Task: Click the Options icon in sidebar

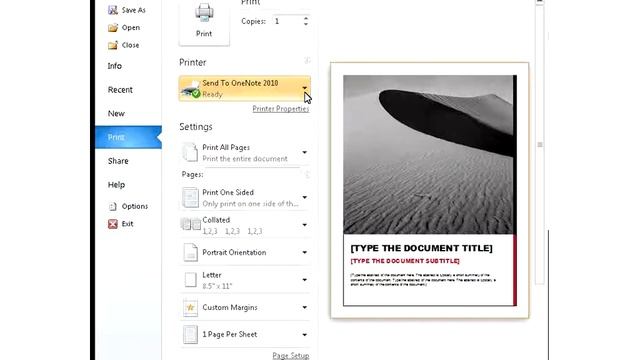Action: tap(113, 207)
